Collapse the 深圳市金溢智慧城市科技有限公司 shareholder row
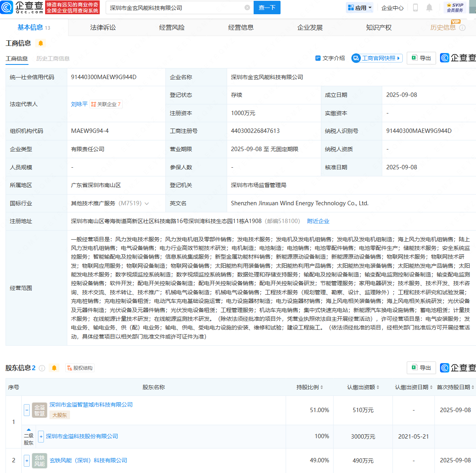 [27, 410]
